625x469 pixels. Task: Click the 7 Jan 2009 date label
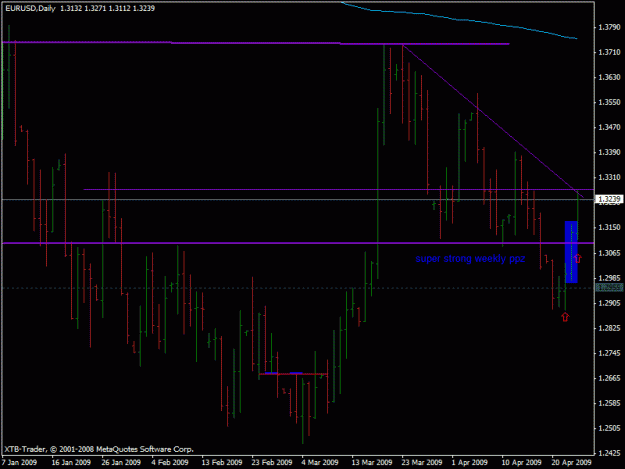coord(19,463)
